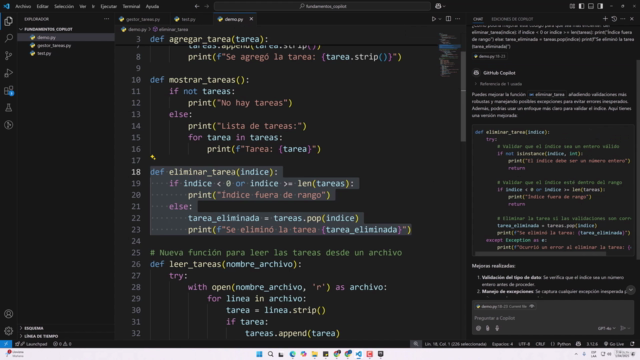Open Run and Debug view

(9, 73)
